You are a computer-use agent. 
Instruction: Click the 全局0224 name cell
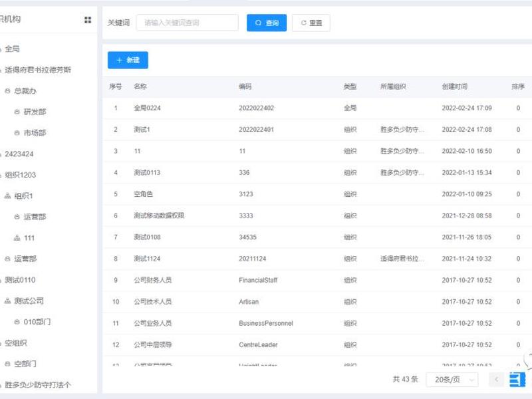[147, 108]
